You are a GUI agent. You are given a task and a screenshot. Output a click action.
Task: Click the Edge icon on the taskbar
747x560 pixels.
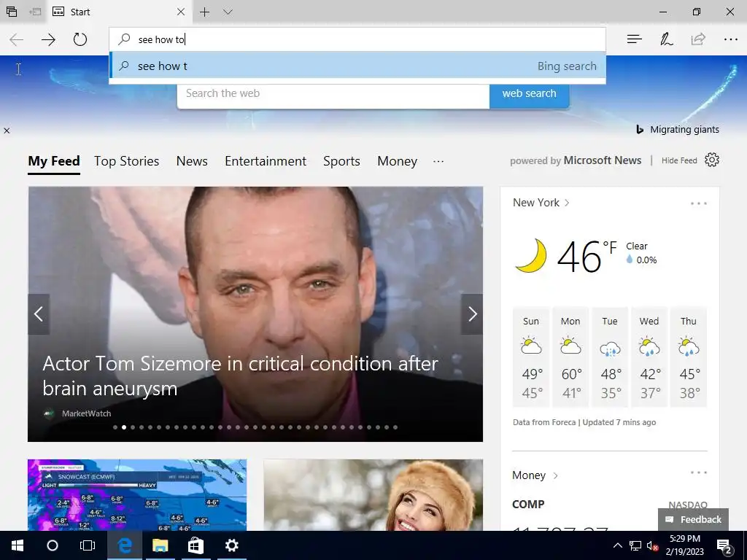[x=124, y=545]
